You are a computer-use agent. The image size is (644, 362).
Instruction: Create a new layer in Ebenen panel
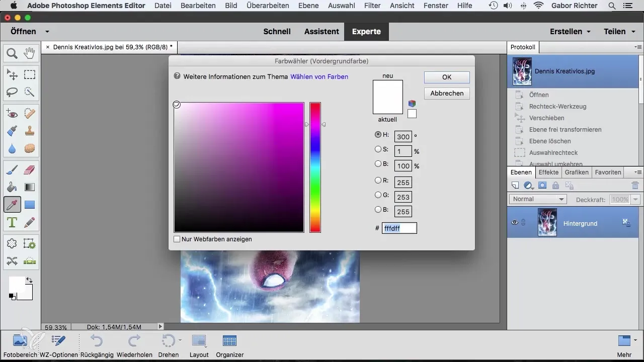coord(515,186)
